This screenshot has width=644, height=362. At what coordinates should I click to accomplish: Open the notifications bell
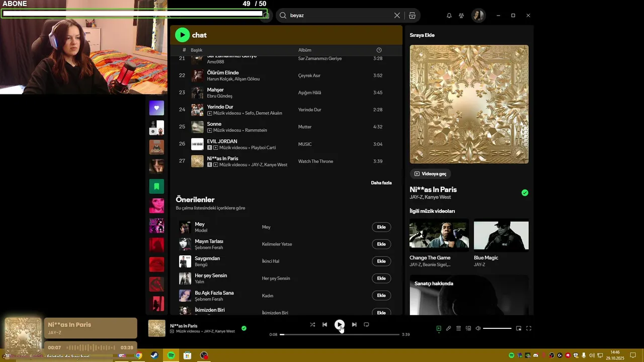449,16
